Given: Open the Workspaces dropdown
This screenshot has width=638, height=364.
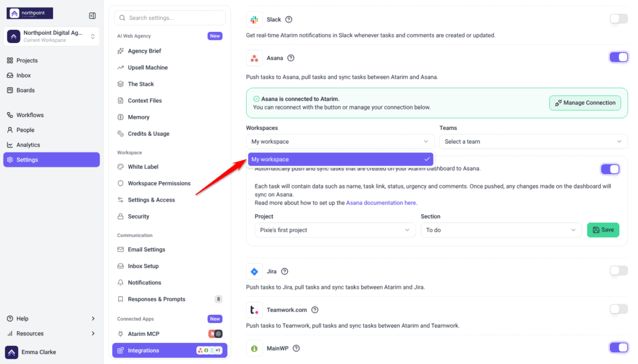Looking at the screenshot, I should [340, 141].
